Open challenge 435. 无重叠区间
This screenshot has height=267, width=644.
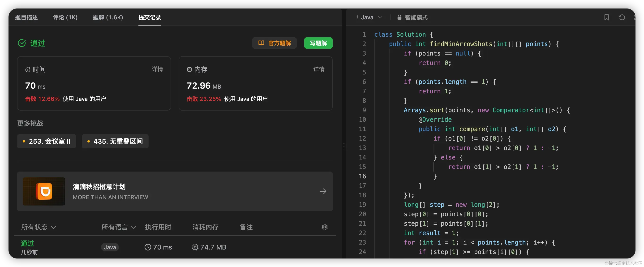115,141
